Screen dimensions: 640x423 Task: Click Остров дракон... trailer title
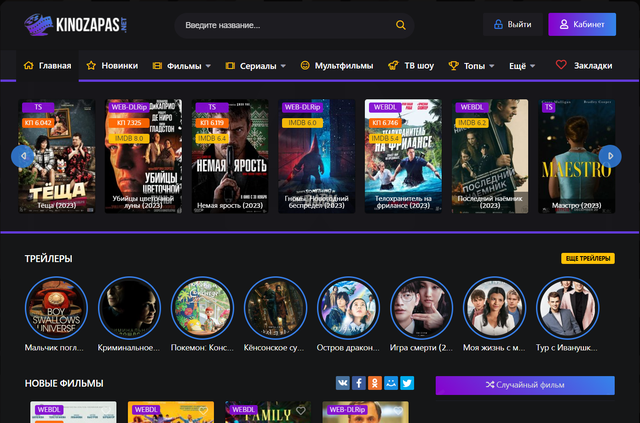(x=348, y=348)
